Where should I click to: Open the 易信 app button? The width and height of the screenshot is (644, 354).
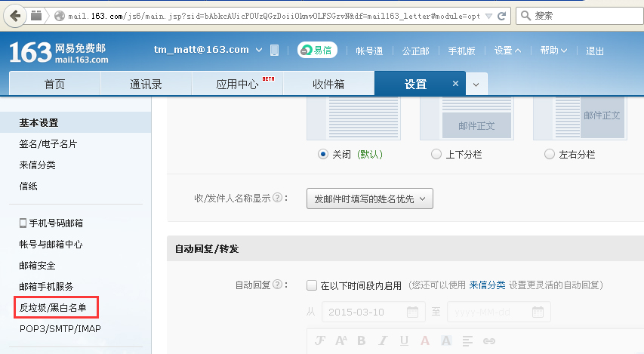pyautogui.click(x=317, y=51)
